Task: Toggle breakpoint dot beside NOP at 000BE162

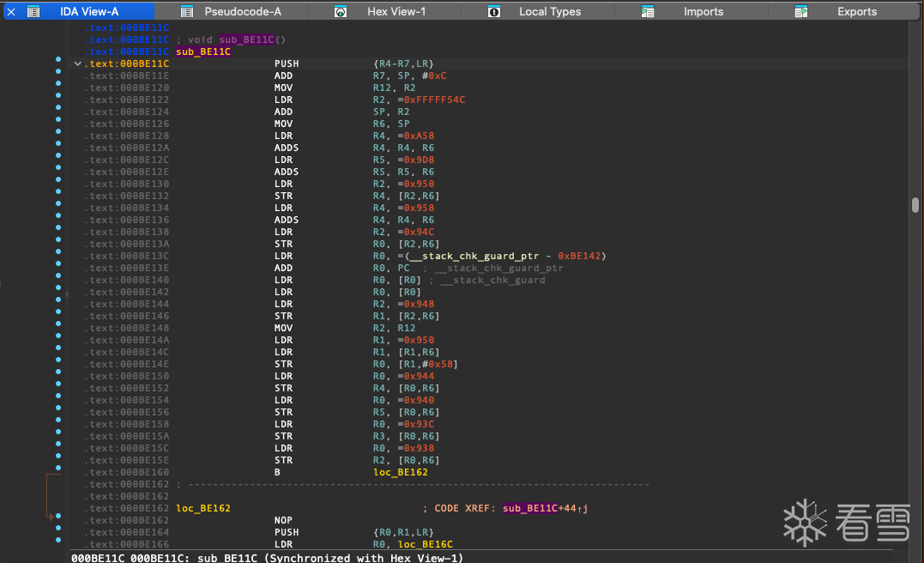Action: [x=57, y=516]
